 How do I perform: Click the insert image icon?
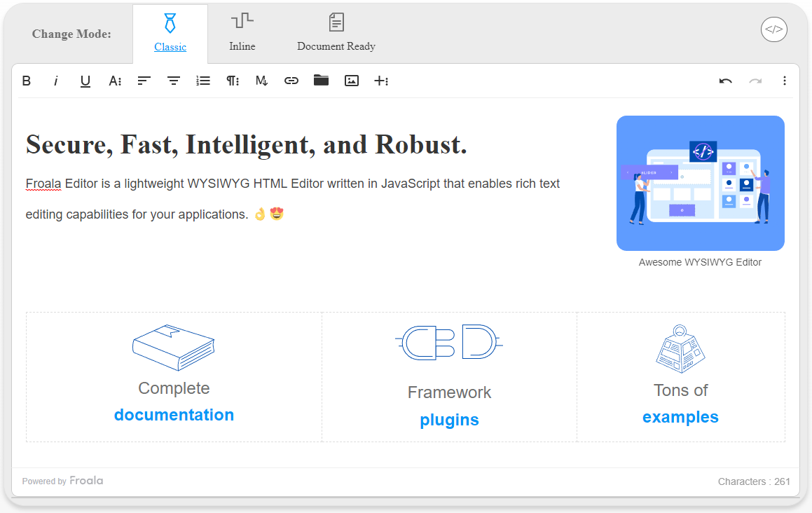point(352,81)
